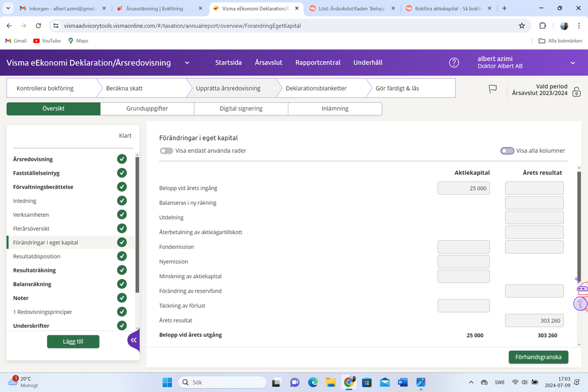Click the Klart checkmark for Balansräkning
The width and height of the screenshot is (588, 392).
pyautogui.click(x=122, y=284)
